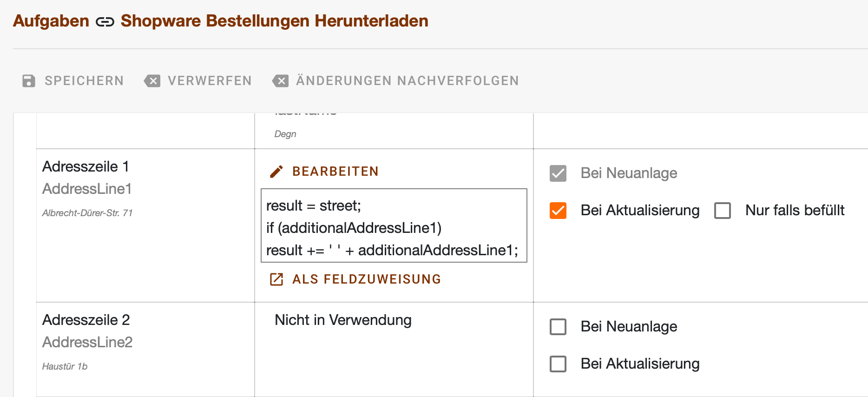Click the AddressLine2 field name

[87, 342]
